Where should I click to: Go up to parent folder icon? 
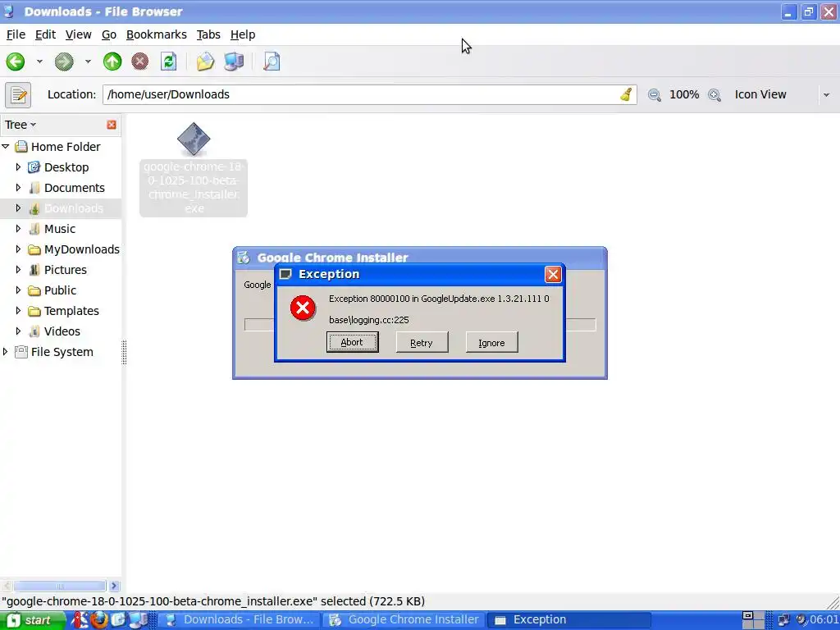click(x=112, y=62)
